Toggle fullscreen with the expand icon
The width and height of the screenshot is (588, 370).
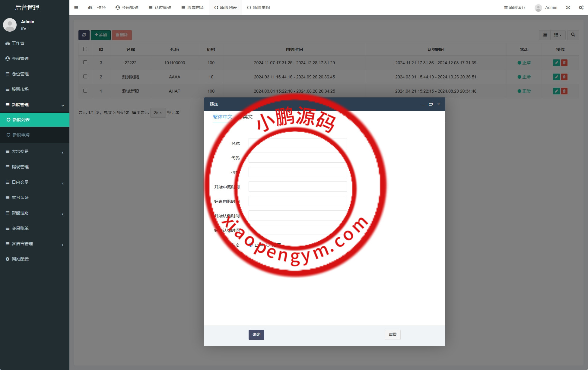pos(568,8)
